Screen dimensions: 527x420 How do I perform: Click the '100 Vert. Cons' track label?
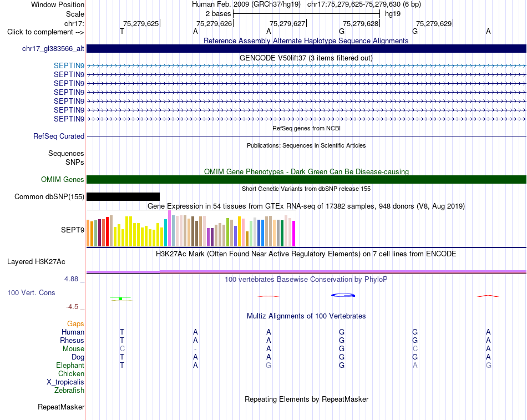[x=31, y=292]
